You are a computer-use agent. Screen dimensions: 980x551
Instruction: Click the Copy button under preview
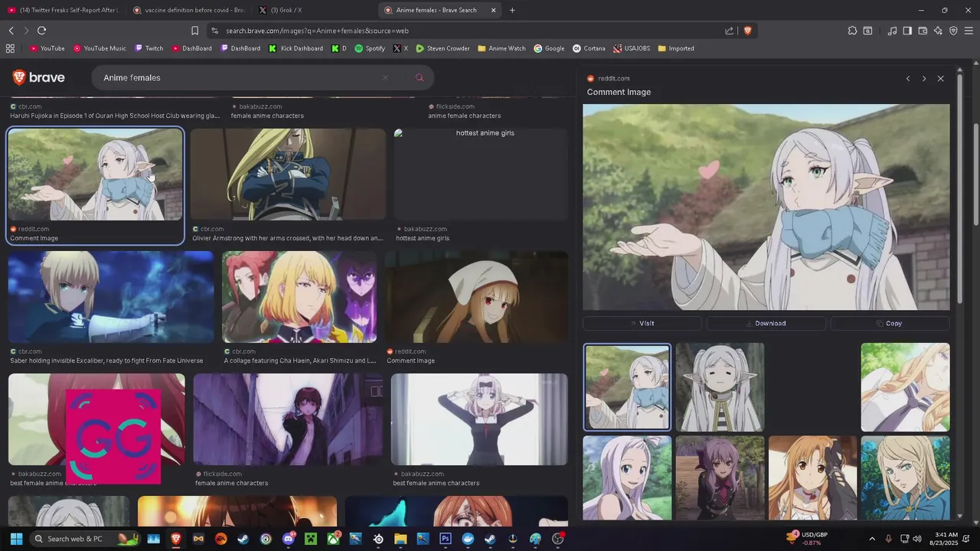coord(890,324)
